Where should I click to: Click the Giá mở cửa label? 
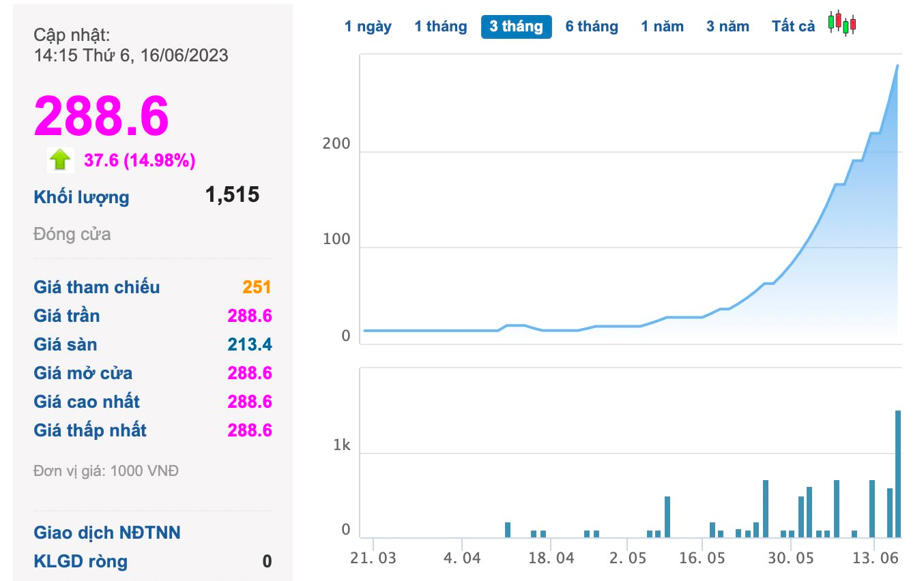click(x=83, y=373)
